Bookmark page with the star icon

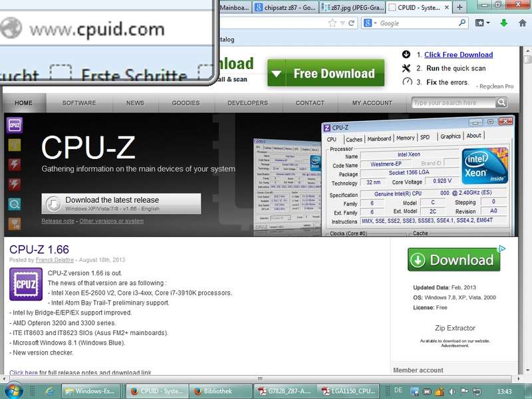click(332, 23)
